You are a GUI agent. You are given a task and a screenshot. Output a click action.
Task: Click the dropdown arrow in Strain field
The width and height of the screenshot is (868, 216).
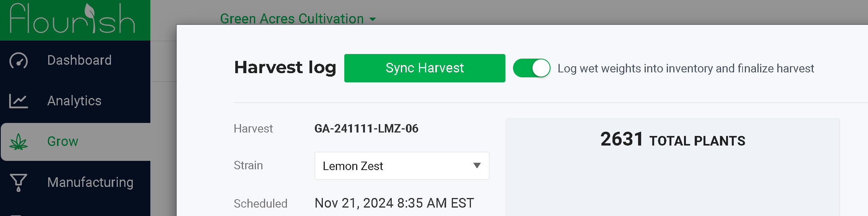(x=477, y=165)
